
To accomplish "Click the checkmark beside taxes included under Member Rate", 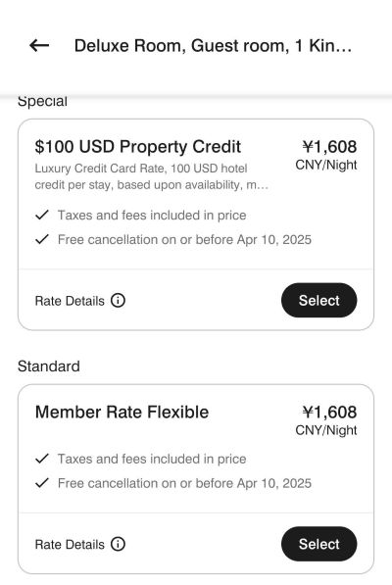I will point(42,459).
